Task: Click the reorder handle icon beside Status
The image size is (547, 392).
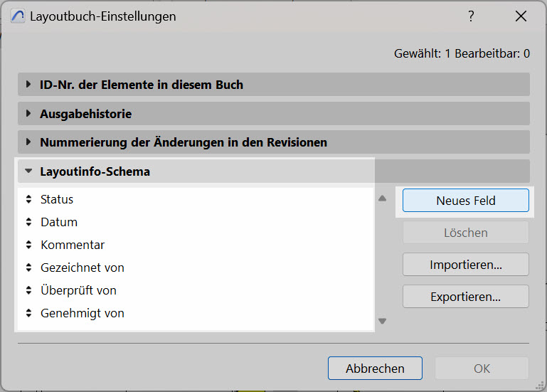Action: coord(29,199)
